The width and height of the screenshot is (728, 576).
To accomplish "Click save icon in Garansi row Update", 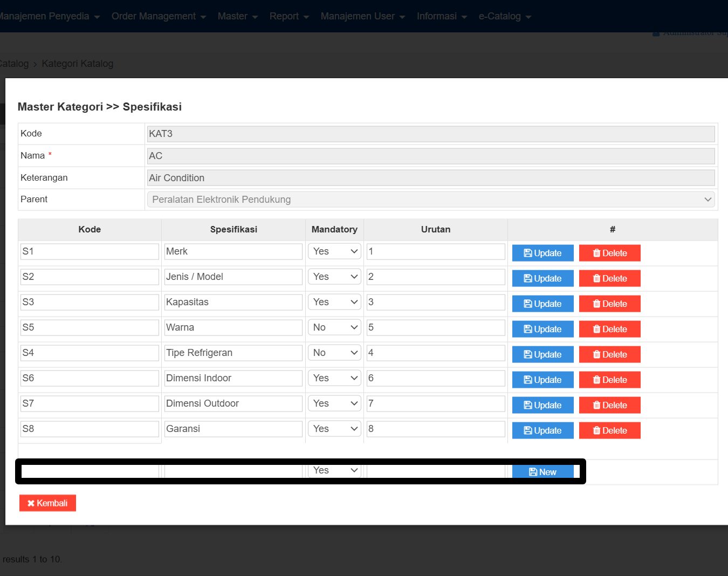I will 528,430.
